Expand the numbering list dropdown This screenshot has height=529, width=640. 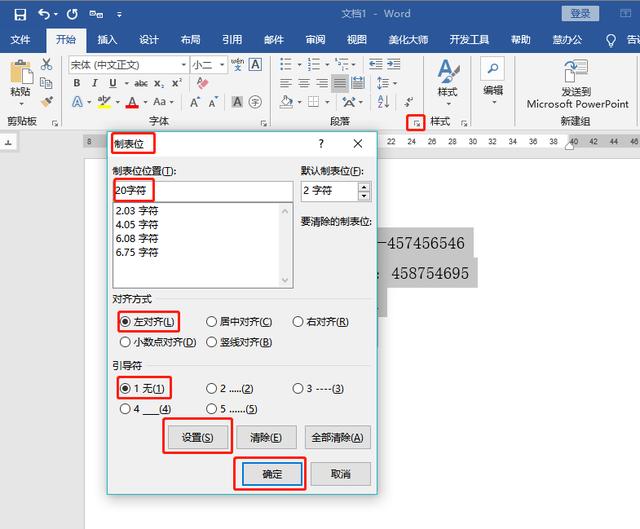[327, 64]
